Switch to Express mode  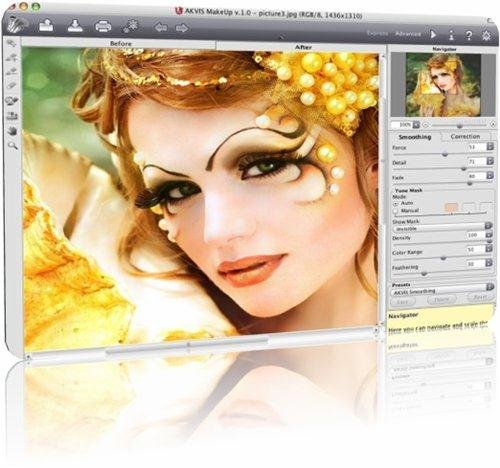377,33
